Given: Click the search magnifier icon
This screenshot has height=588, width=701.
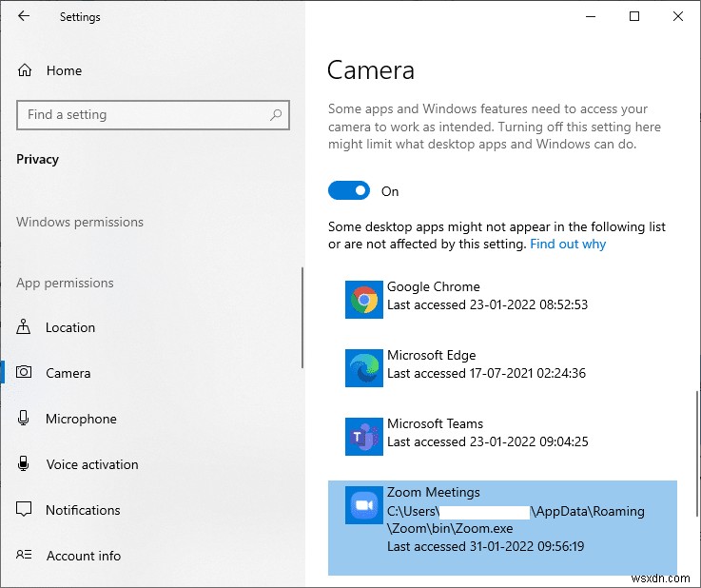Looking at the screenshot, I should pos(276,115).
